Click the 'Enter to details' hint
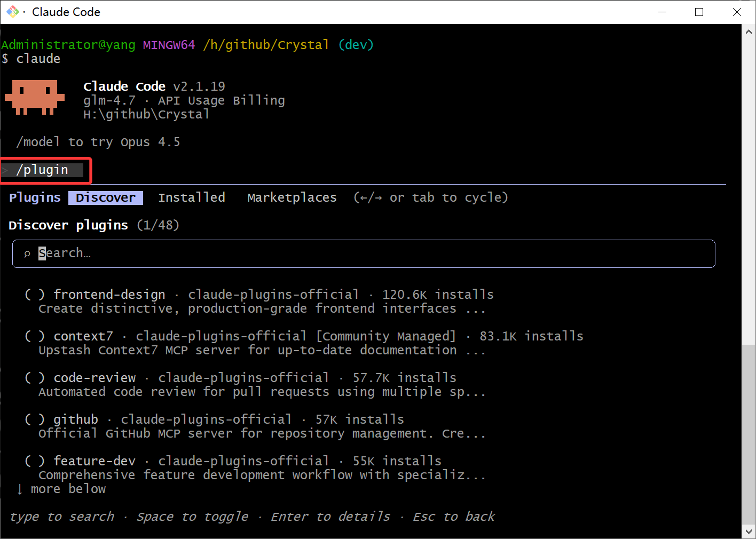 tap(330, 517)
